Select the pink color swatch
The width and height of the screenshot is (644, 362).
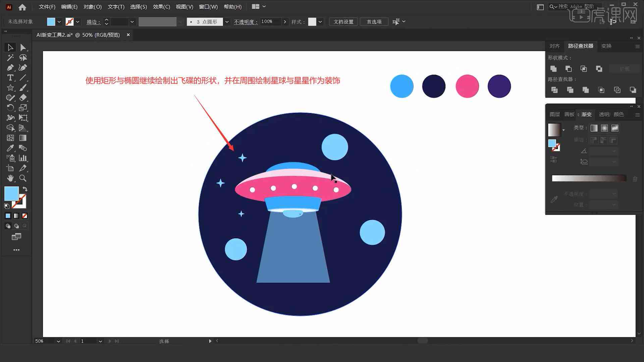[x=467, y=86]
